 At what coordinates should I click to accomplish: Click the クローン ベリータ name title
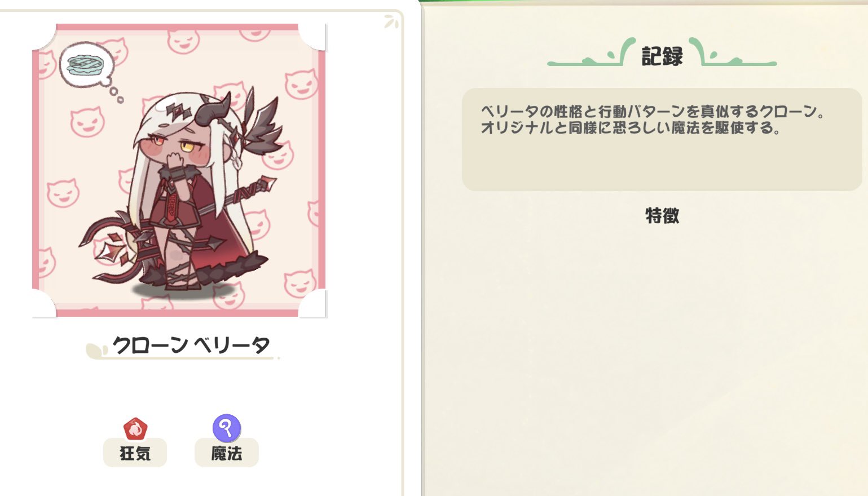click(x=191, y=345)
